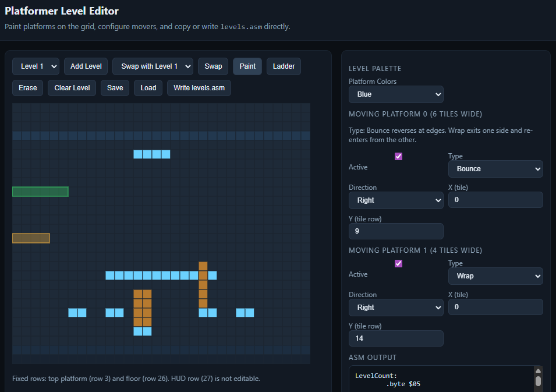Click the Write levels.asm button

[x=199, y=87]
